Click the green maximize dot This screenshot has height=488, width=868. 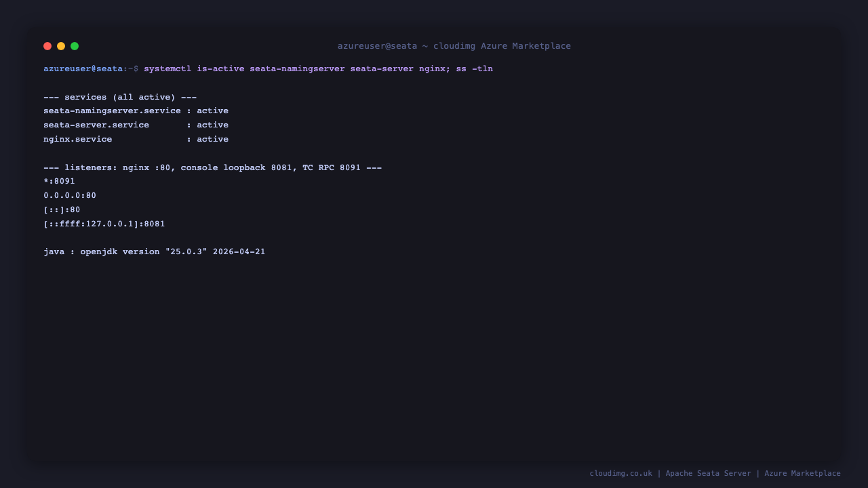click(x=75, y=46)
